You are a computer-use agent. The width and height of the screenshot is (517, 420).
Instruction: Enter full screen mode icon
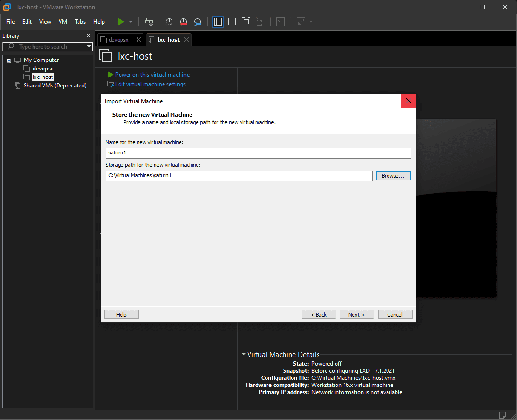tap(246, 22)
